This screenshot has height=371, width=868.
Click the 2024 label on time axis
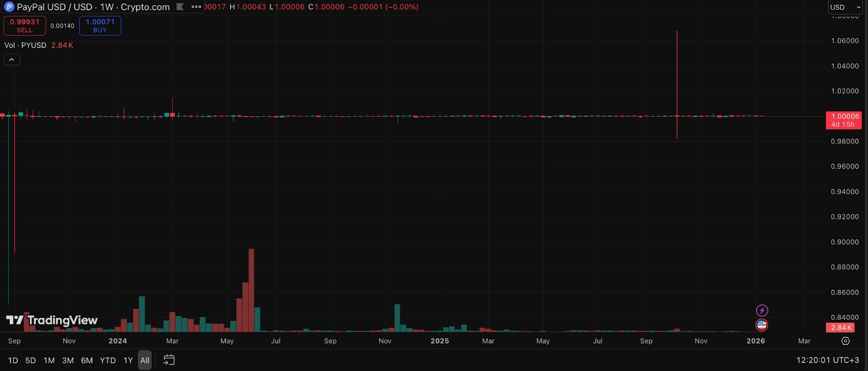coord(118,341)
